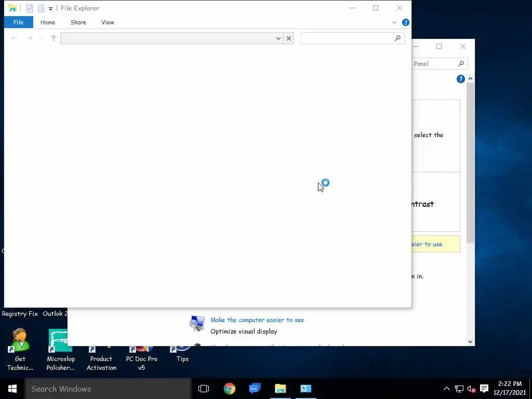Open Customize Quick Access Toolbar dropdown
The image size is (532, 399).
pos(50,8)
